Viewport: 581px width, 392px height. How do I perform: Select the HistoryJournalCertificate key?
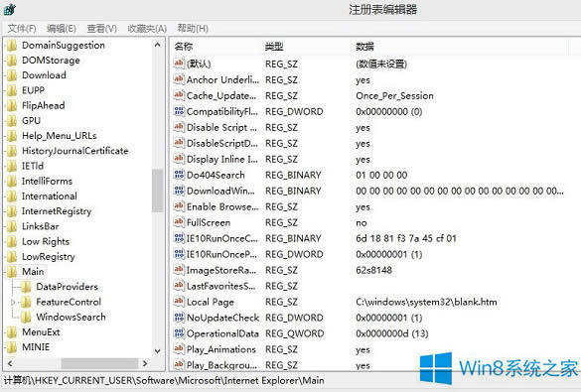(x=74, y=151)
